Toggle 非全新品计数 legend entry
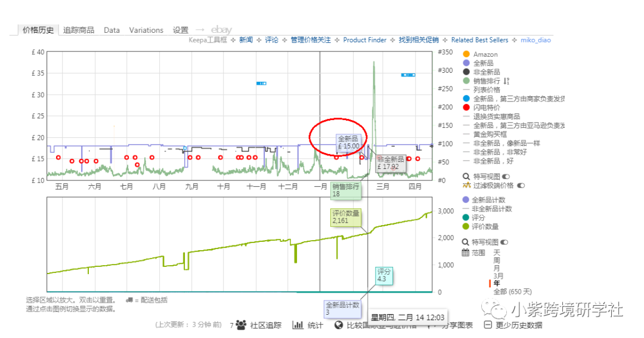 tap(487, 209)
